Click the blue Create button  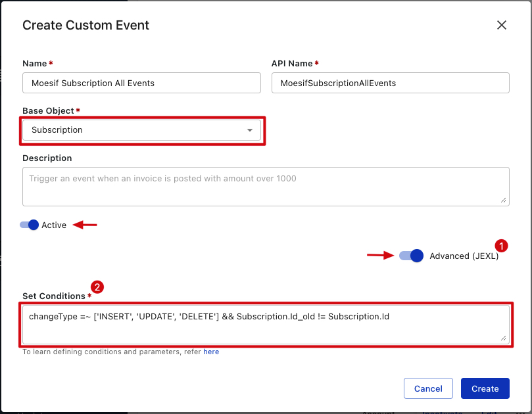[485, 388]
